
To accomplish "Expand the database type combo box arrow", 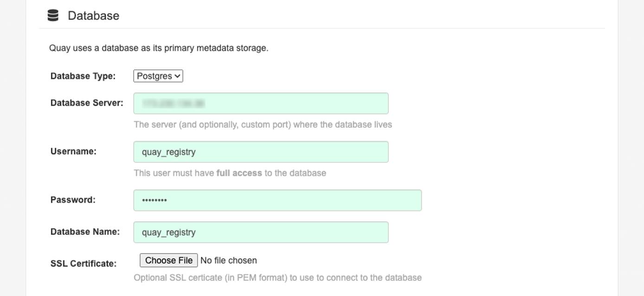I will coord(177,76).
